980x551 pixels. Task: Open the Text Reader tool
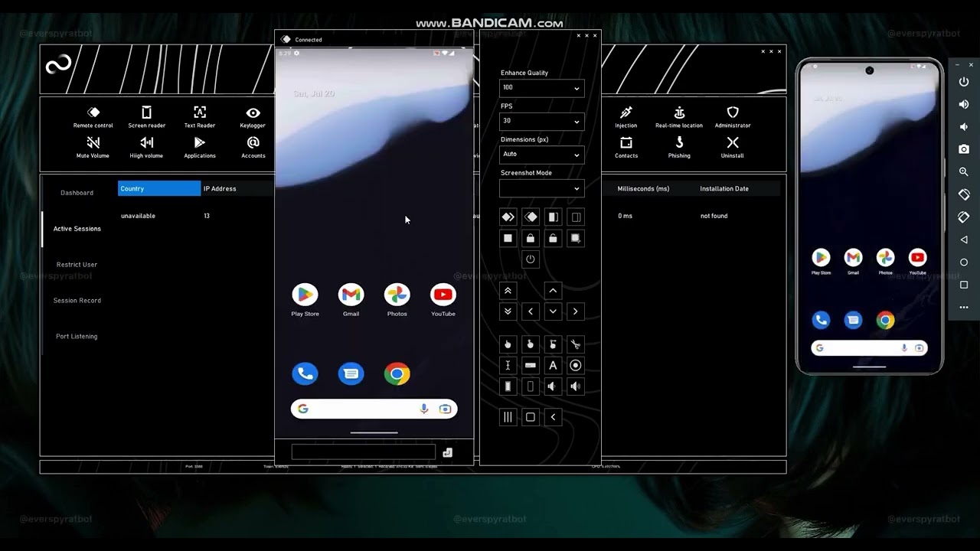coord(200,117)
